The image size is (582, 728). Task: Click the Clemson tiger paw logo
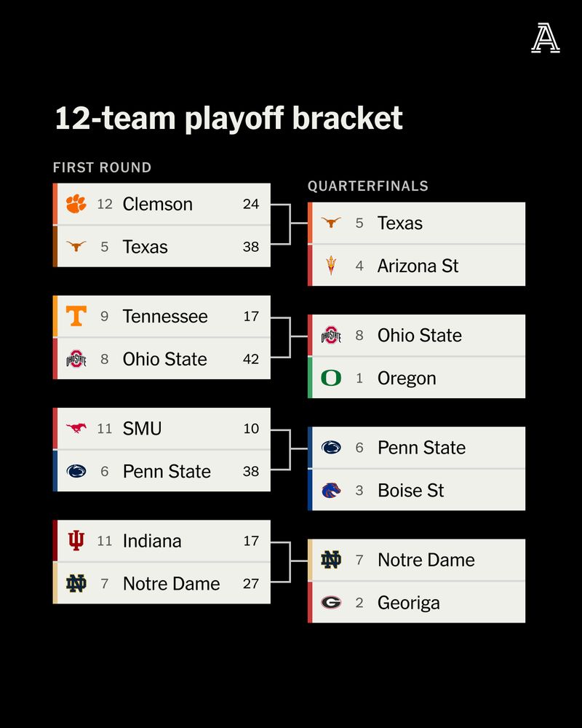click(76, 204)
